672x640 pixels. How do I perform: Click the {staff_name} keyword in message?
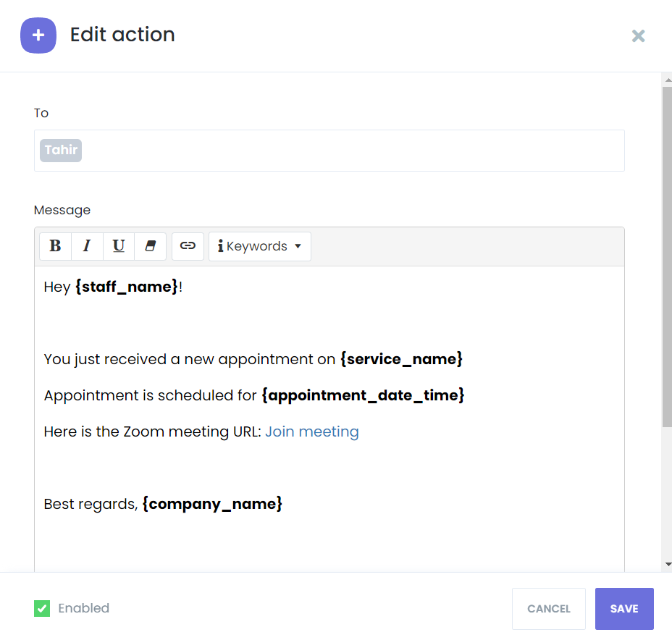[x=127, y=287]
